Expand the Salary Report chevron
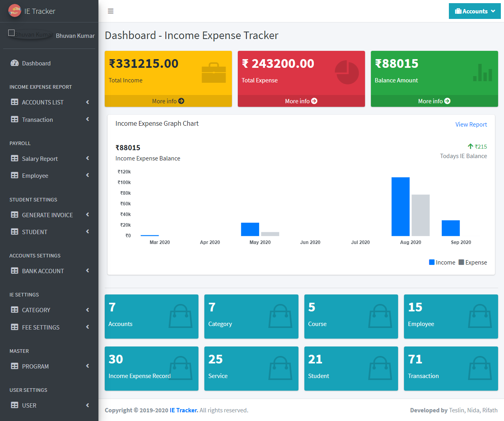 pos(87,158)
